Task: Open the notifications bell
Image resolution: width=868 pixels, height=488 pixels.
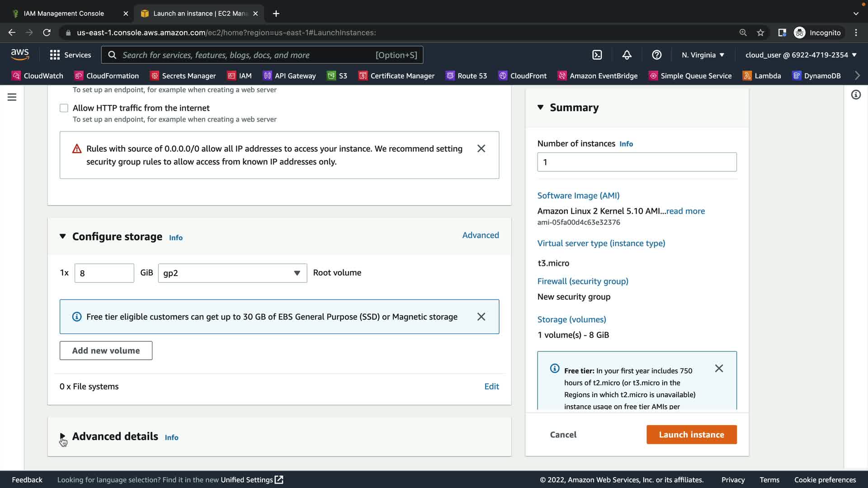Action: (x=627, y=55)
